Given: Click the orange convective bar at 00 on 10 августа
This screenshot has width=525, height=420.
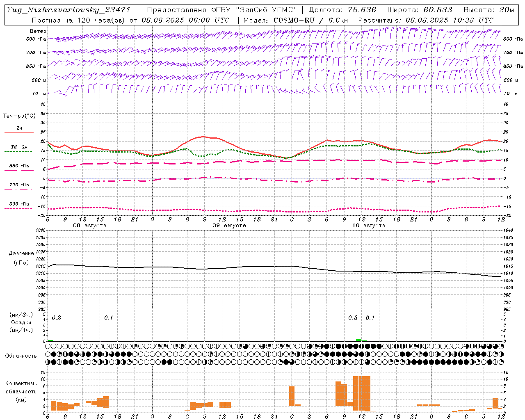Looking at the screenshot, I should [x=292, y=396].
